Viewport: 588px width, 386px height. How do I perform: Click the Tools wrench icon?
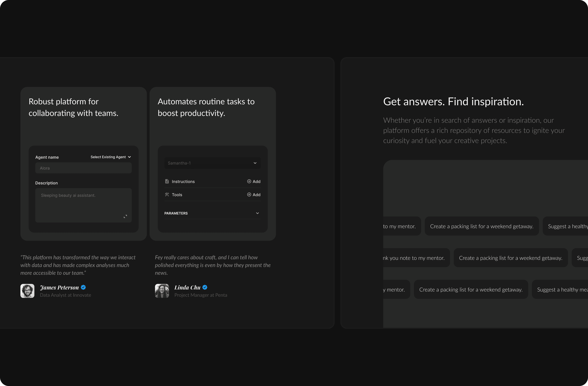pyautogui.click(x=167, y=194)
